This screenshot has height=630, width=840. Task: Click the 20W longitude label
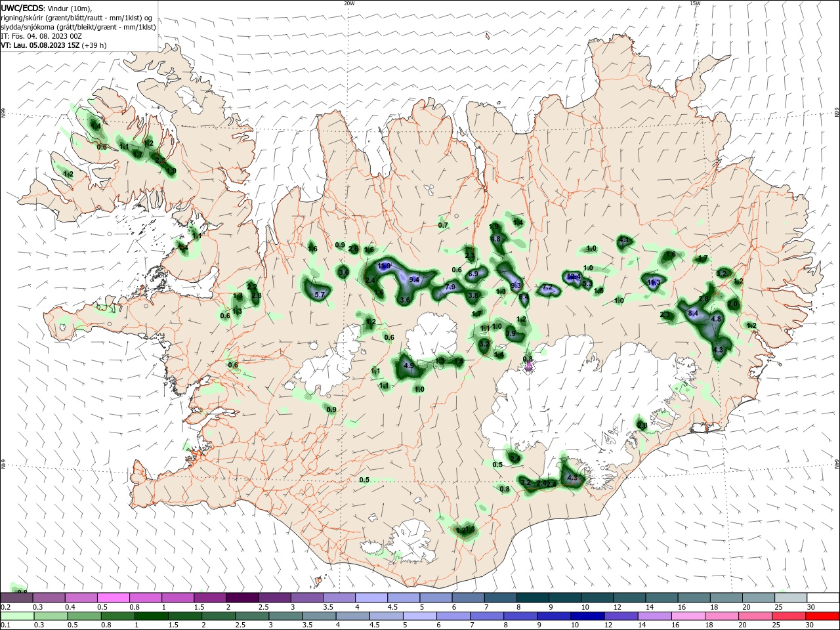pos(349,3)
